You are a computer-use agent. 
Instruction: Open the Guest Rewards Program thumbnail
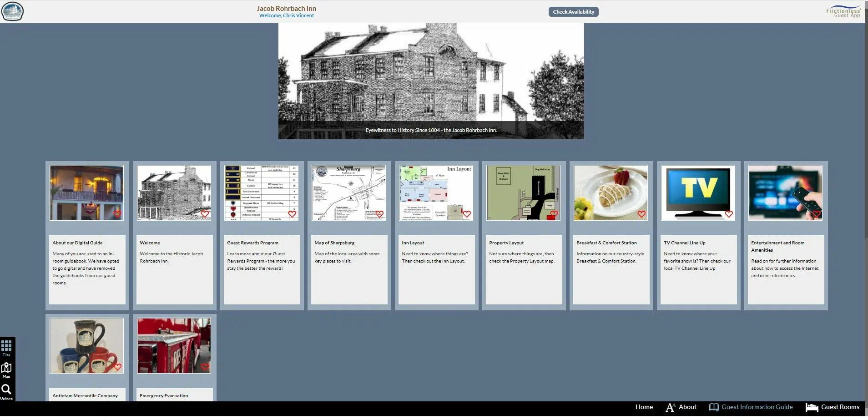pos(261,193)
